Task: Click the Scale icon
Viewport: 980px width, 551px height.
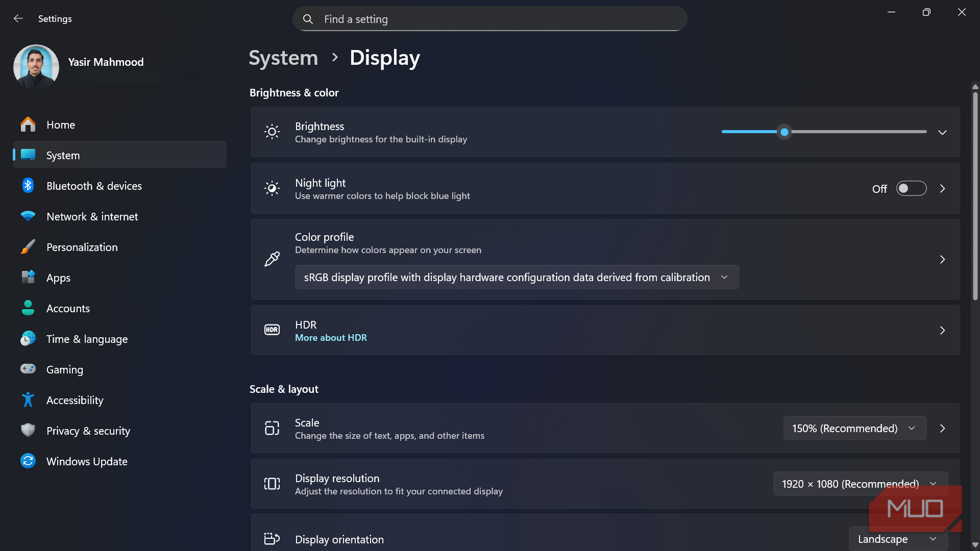Action: pyautogui.click(x=272, y=428)
